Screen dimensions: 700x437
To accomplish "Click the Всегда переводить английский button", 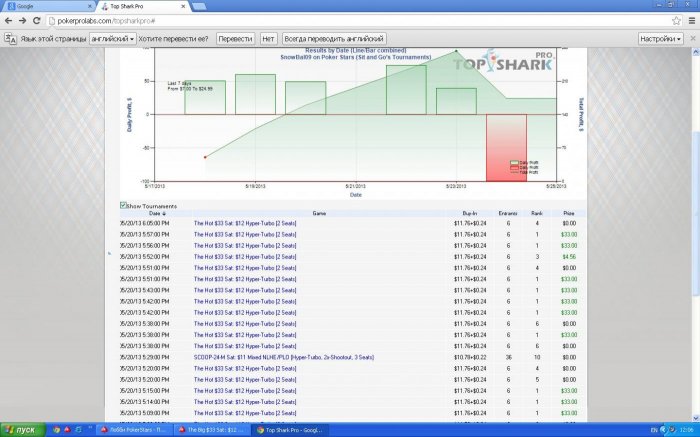I will point(335,39).
